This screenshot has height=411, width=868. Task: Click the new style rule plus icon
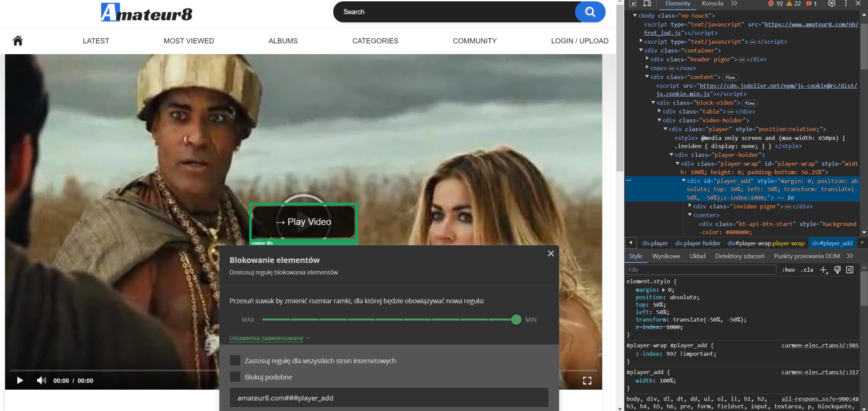pyautogui.click(x=823, y=270)
